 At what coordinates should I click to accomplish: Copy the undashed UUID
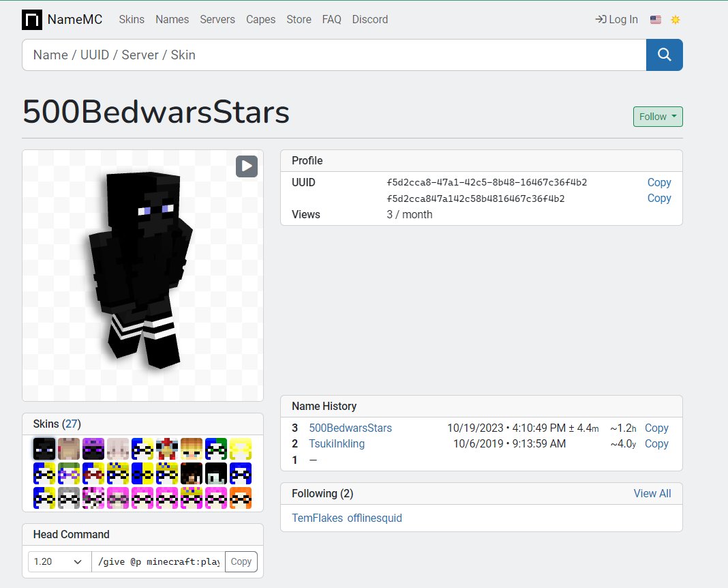(659, 199)
